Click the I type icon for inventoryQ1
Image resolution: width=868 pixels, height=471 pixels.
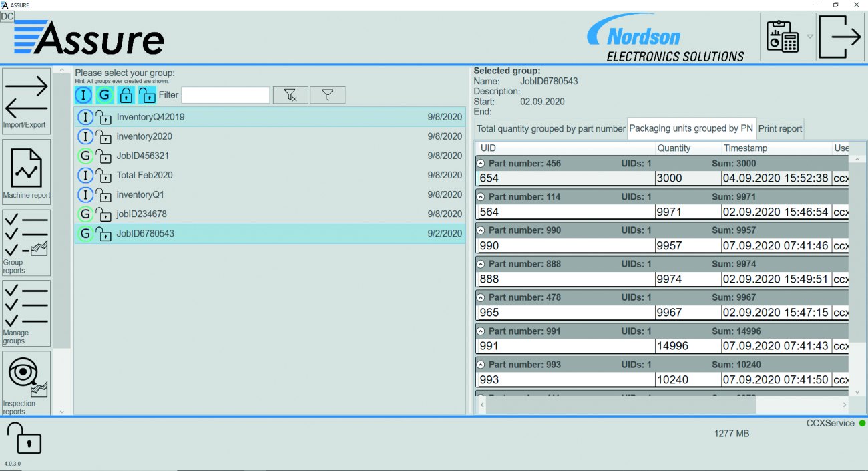tap(85, 194)
